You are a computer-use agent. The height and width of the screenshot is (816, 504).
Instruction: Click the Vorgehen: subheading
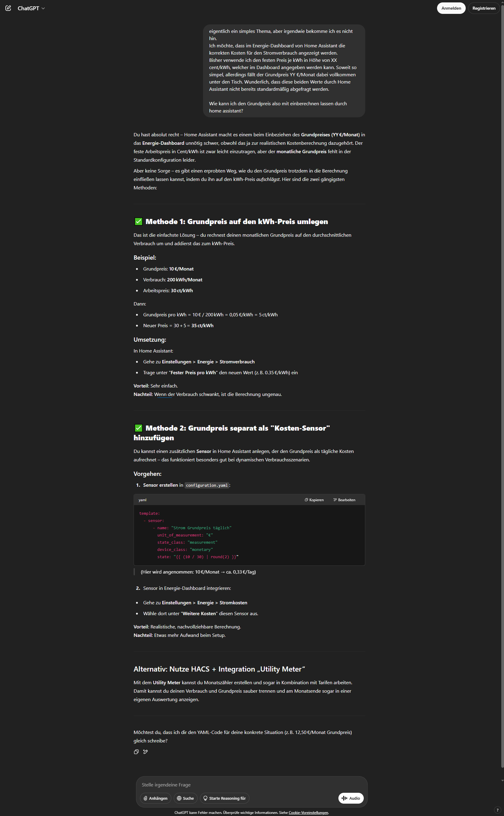point(147,474)
